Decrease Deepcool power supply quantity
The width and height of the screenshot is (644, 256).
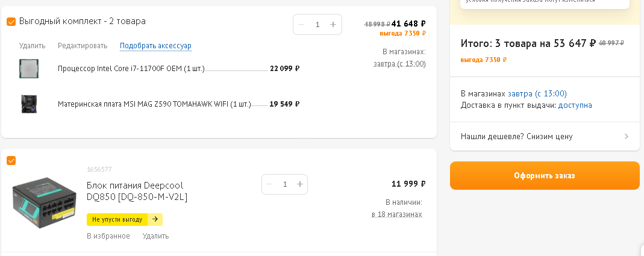tap(270, 184)
